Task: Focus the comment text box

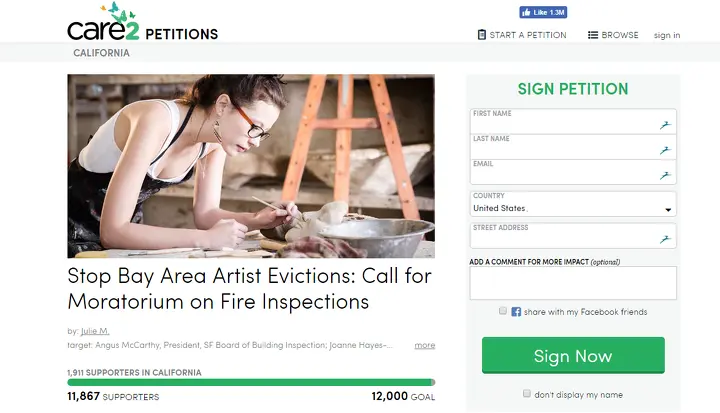Action: click(x=573, y=283)
